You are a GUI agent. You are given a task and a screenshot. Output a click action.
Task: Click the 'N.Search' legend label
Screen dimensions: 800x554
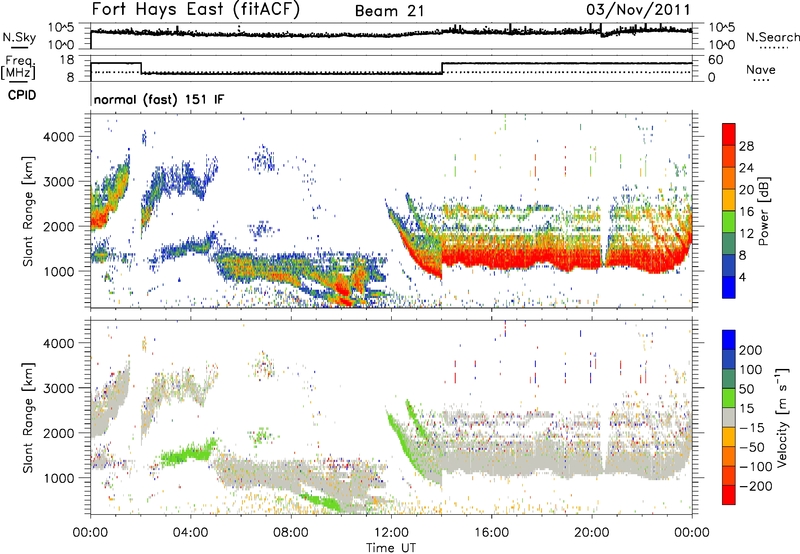click(x=772, y=37)
